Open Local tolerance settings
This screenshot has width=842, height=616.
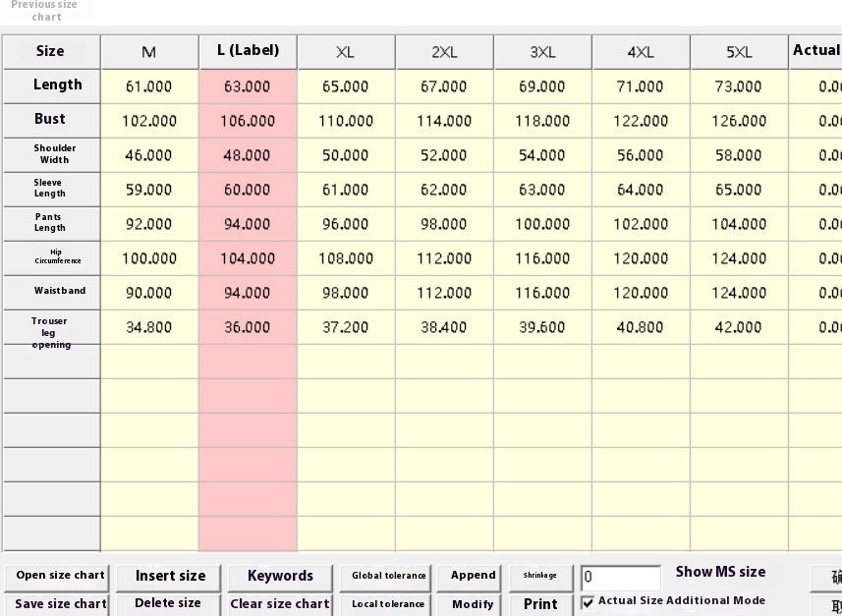tap(388, 603)
